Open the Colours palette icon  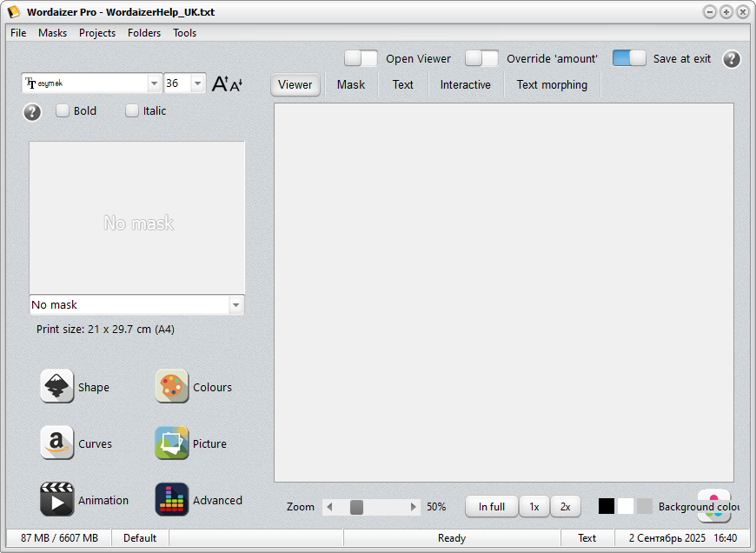coord(172,386)
